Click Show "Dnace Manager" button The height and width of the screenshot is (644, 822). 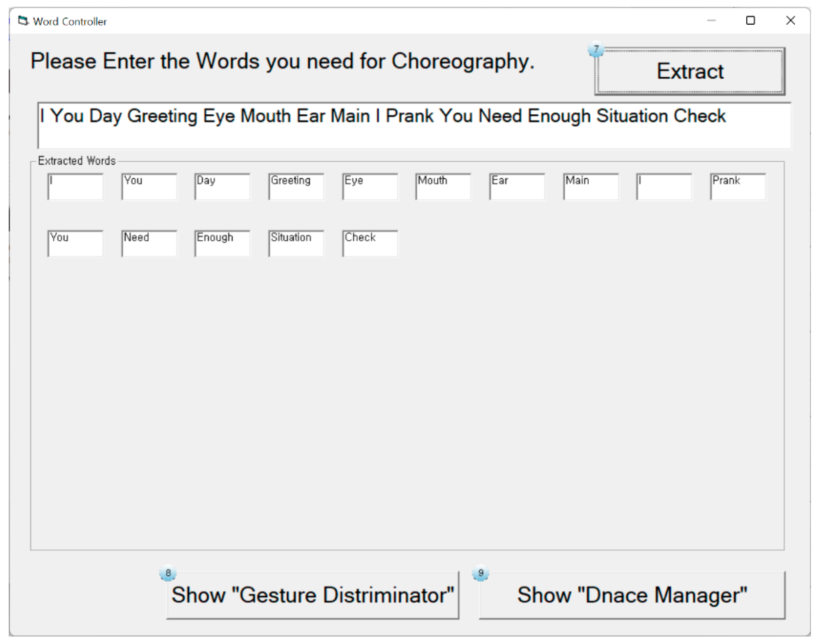[632, 595]
